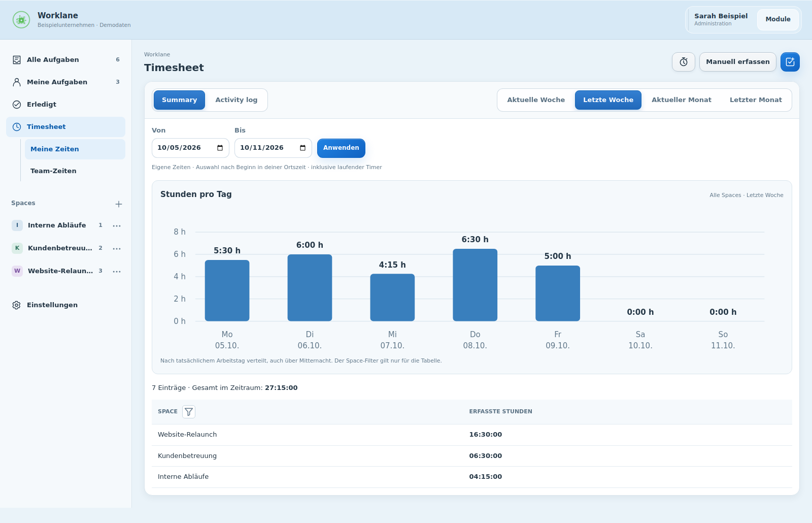This screenshot has height=523, width=812.
Task: Open more options for Website-Relaunch space
Action: pos(117,271)
